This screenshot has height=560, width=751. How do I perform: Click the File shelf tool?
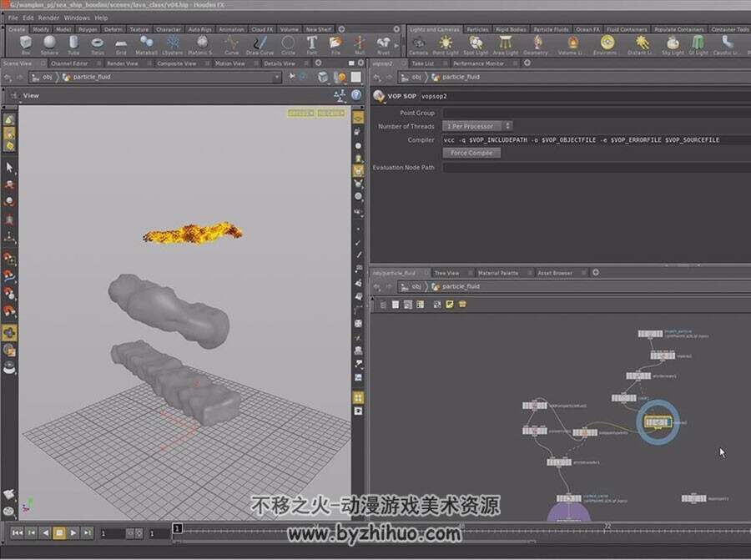(335, 45)
